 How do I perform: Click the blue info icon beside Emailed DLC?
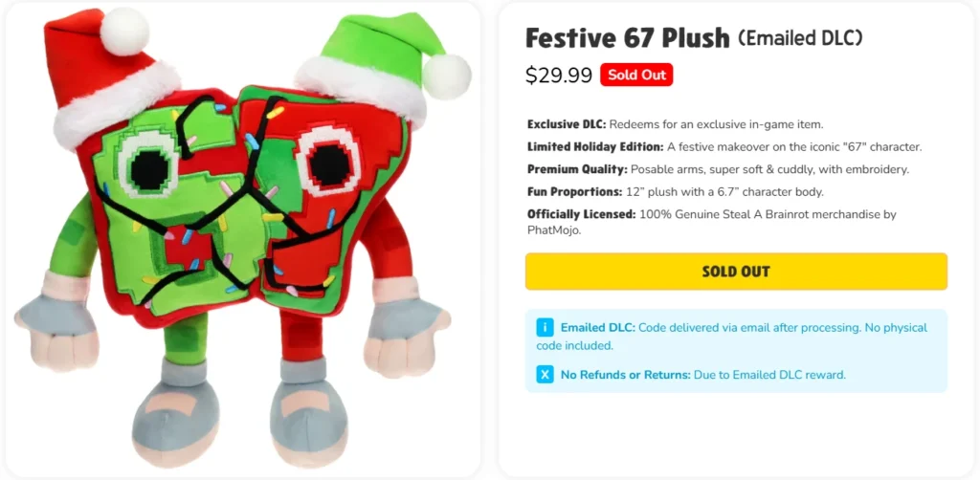(x=545, y=327)
